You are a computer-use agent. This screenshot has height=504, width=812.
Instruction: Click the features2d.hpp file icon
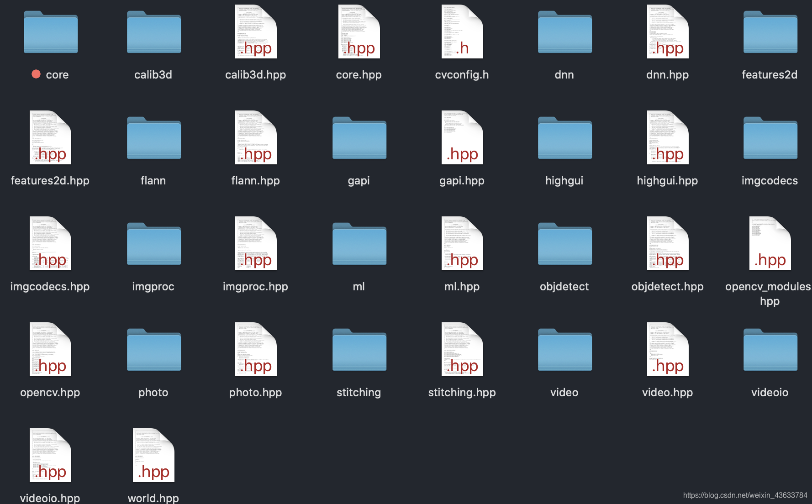[50, 137]
